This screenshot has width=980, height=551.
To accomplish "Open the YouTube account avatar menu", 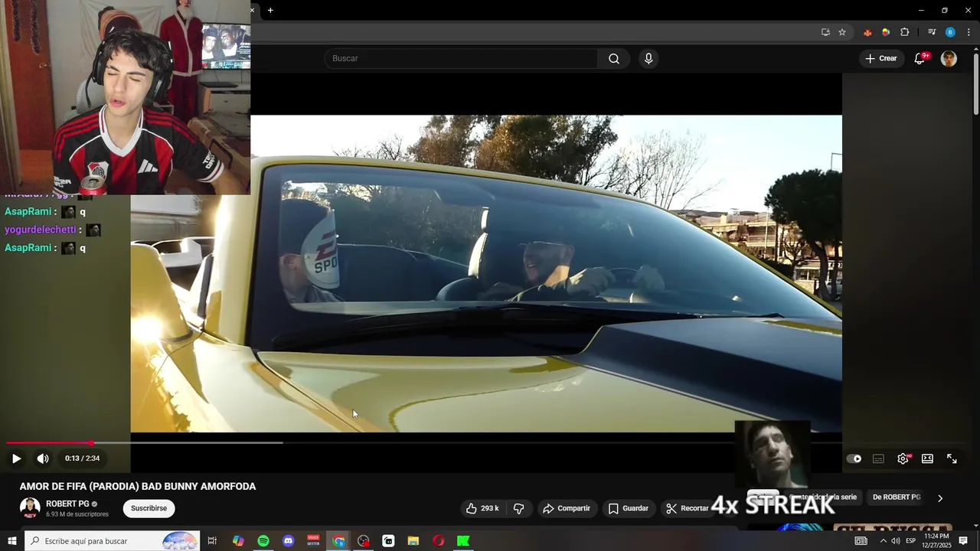I will (x=949, y=59).
